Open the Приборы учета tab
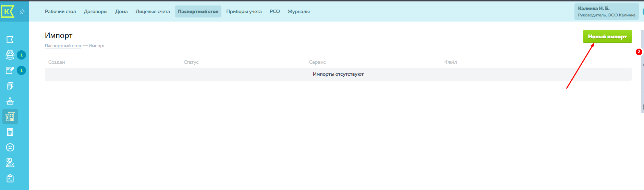The image size is (644, 190). [244, 11]
